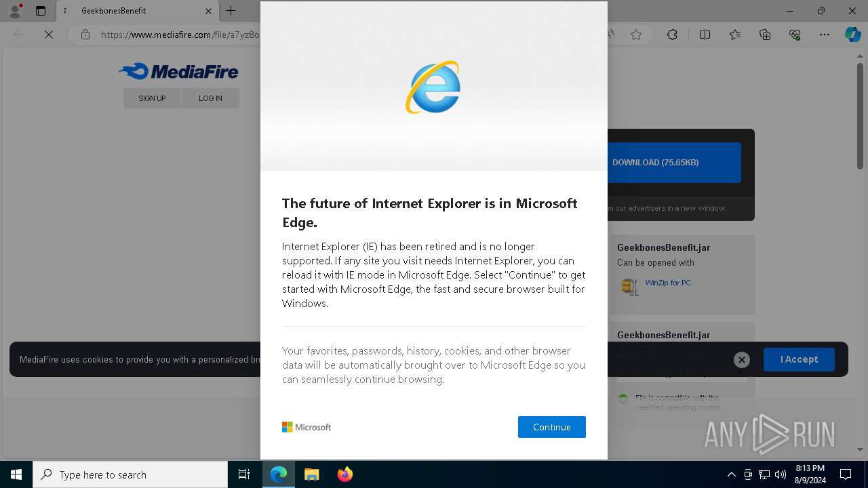This screenshot has width=868, height=488.
Task: Open the Favorites list icon
Action: pyautogui.click(x=735, y=35)
